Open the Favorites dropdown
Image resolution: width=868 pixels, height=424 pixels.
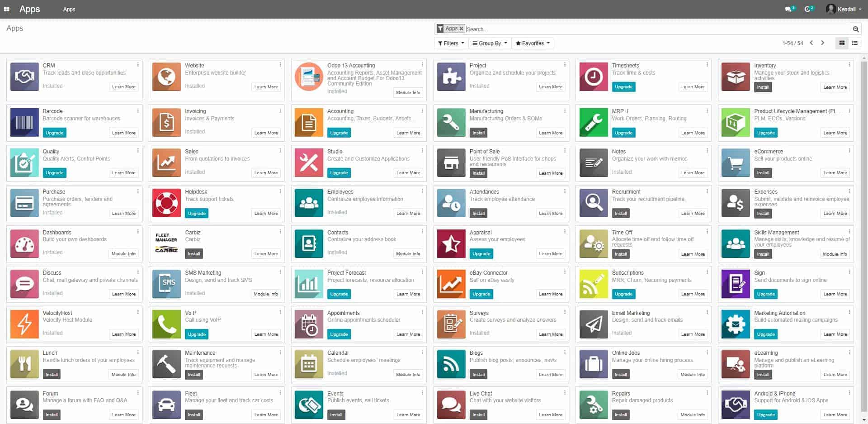(x=533, y=43)
